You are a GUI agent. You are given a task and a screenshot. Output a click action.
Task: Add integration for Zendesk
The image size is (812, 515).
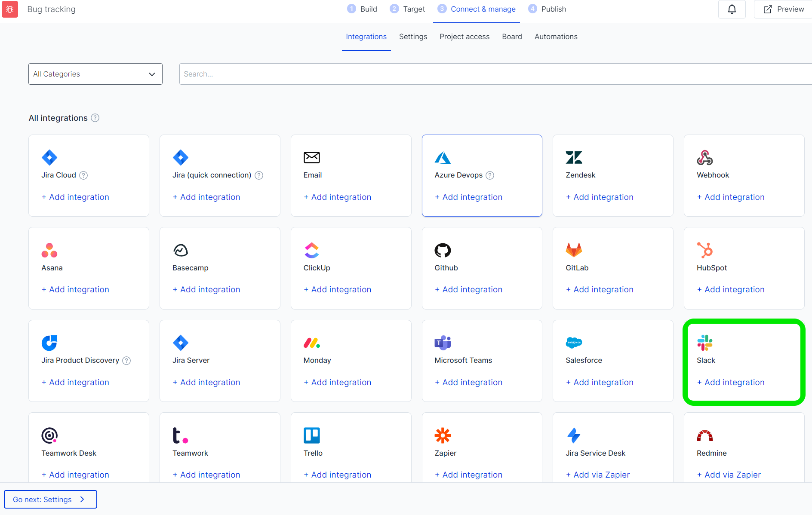pos(600,197)
